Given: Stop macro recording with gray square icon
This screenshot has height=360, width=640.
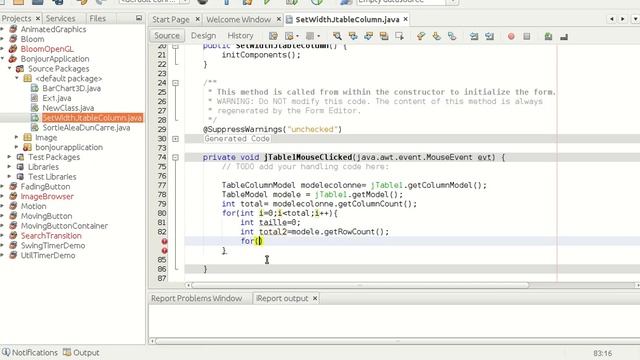Looking at the screenshot, I should tap(527, 36).
